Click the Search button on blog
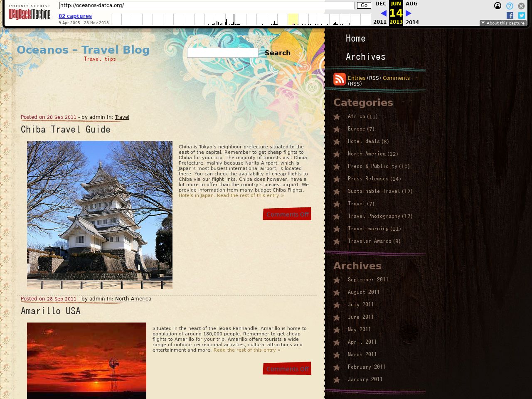 (277, 53)
